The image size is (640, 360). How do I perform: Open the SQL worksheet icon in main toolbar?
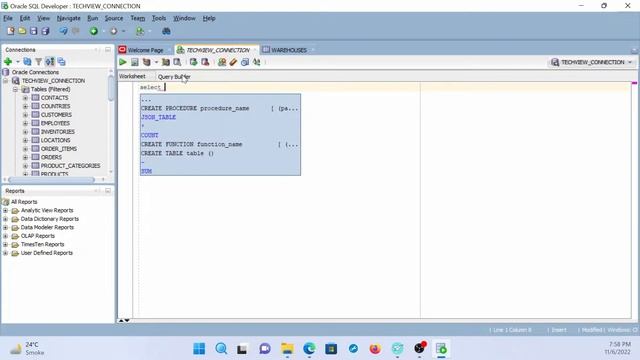(x=140, y=31)
